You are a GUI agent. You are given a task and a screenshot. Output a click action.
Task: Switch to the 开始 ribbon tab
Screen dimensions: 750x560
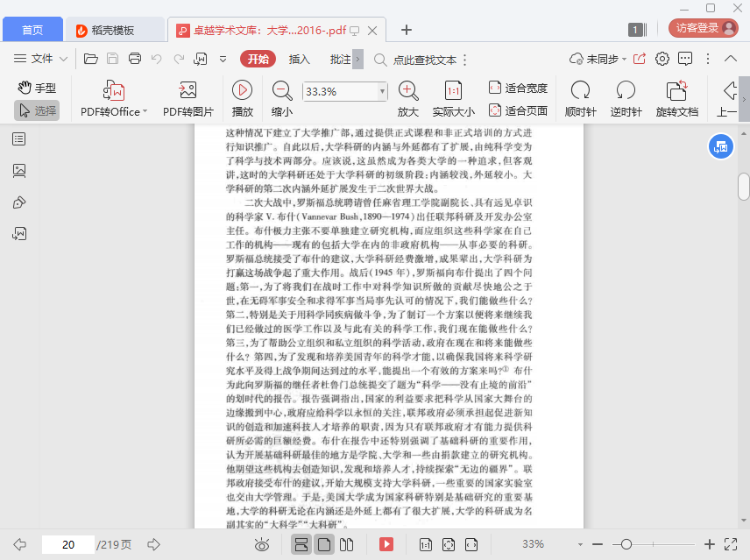pyautogui.click(x=258, y=59)
